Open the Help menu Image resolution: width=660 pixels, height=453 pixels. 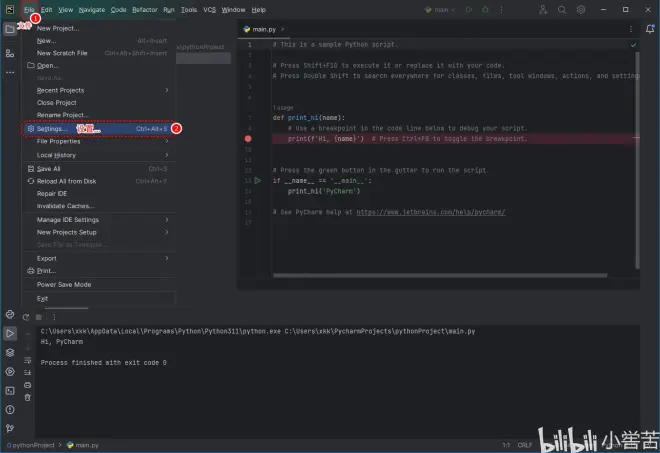click(x=258, y=10)
